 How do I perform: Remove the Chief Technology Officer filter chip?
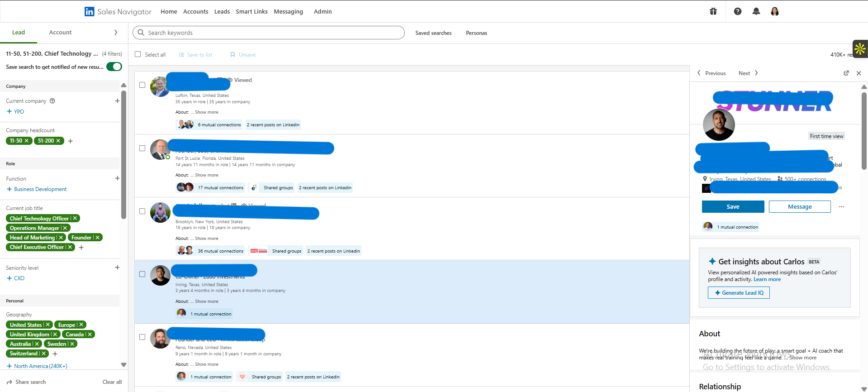point(75,219)
